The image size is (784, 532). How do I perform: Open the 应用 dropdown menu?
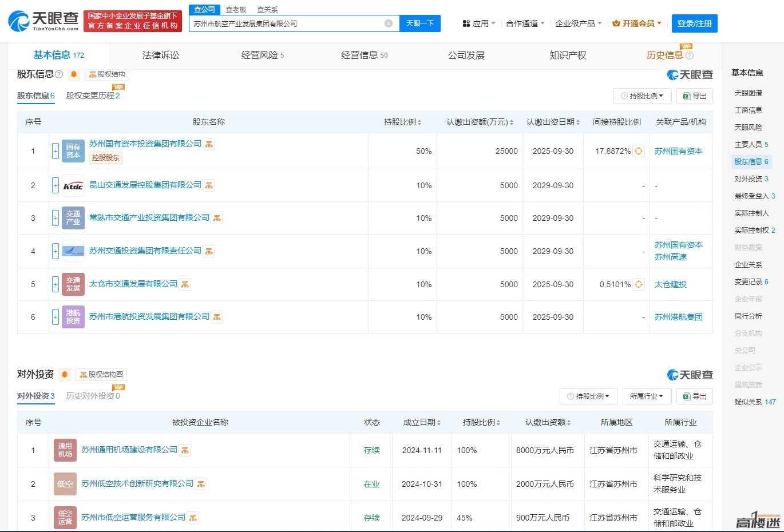tap(479, 23)
